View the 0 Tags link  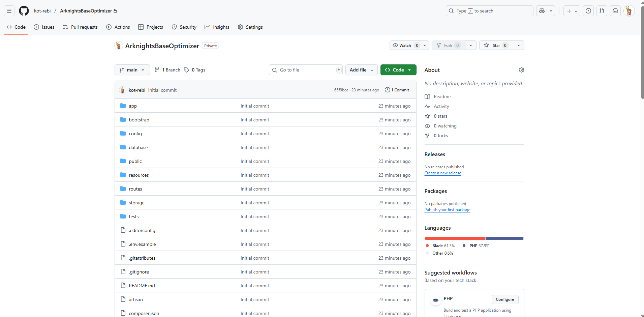[195, 70]
